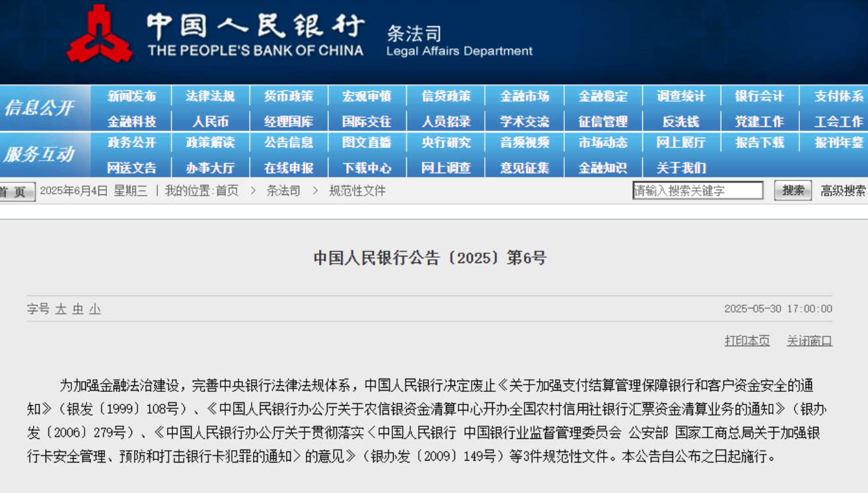Set font size to 中
Image resolution: width=868 pixels, height=493 pixels.
pos(78,309)
